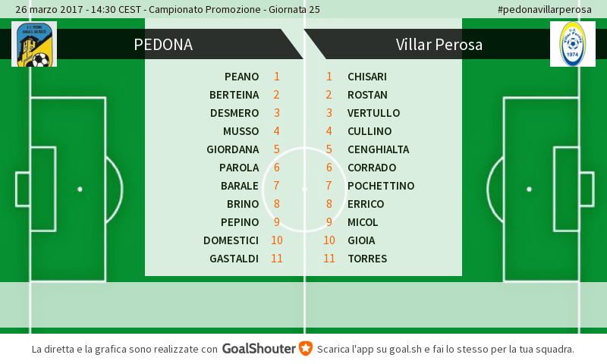The height and width of the screenshot is (364, 607).
Task: Select player CHISARI in Villar Perosa lineup
Action: pos(367,77)
